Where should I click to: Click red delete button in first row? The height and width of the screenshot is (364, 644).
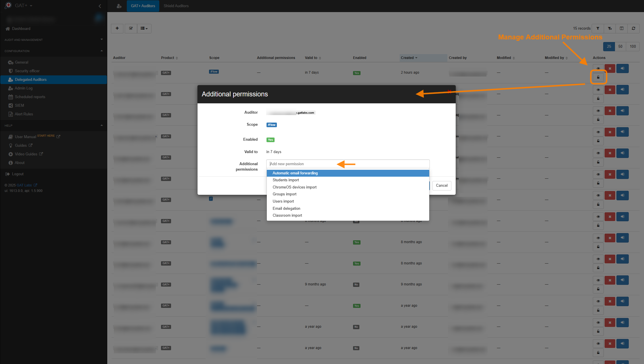click(x=610, y=68)
